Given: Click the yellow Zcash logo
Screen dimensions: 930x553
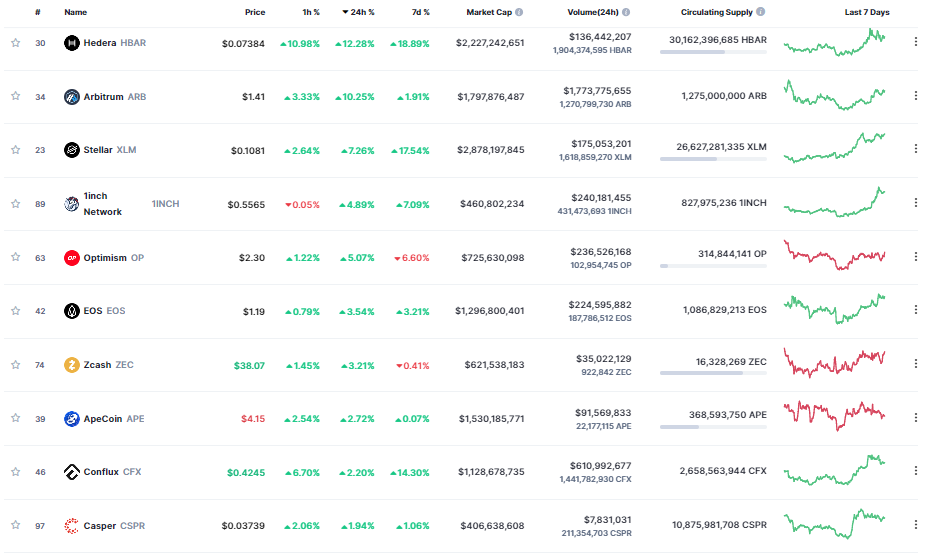Looking at the screenshot, I should pos(72,365).
